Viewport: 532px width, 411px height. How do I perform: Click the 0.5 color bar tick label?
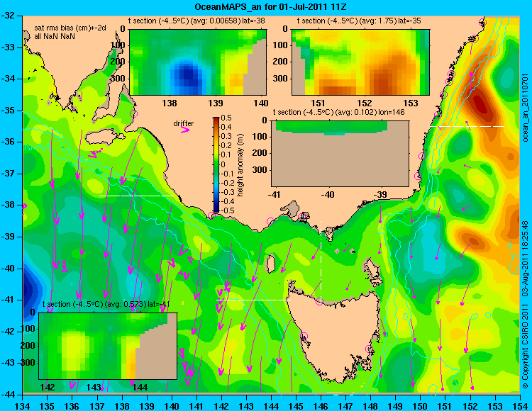[x=226, y=118]
